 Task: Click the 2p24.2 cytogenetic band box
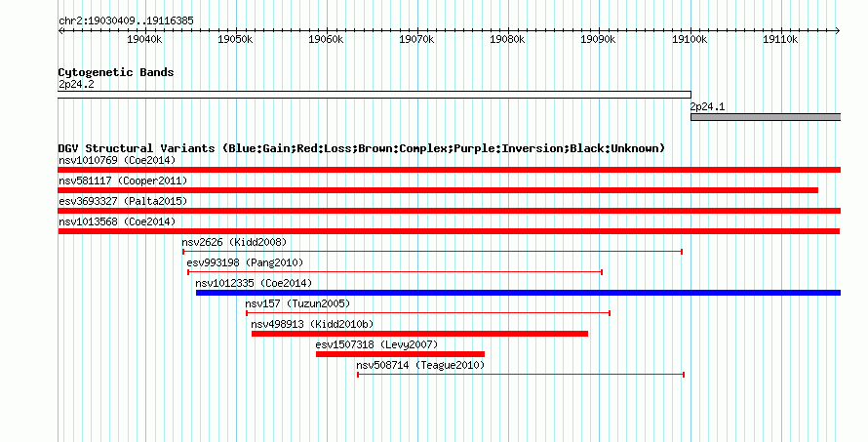coord(375,95)
